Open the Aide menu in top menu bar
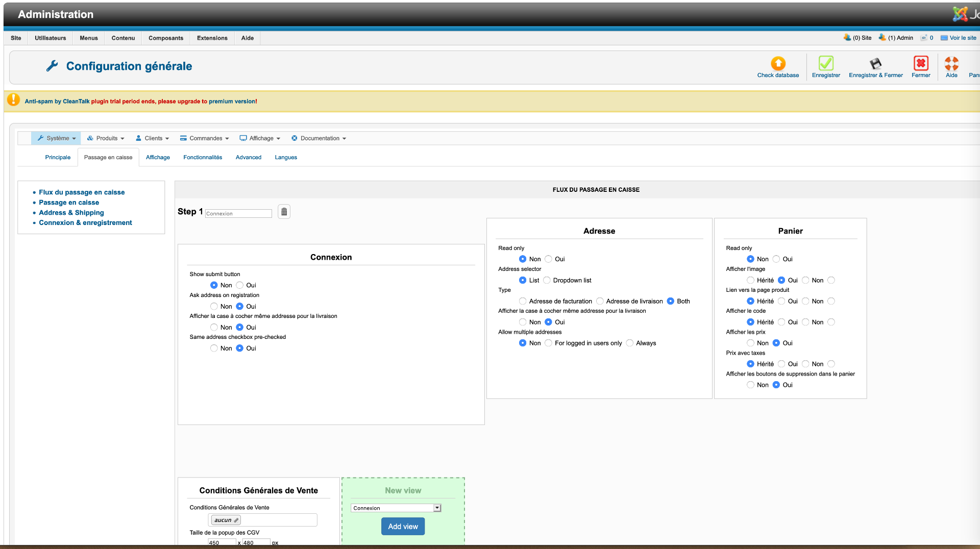980x549 pixels. pyautogui.click(x=248, y=38)
